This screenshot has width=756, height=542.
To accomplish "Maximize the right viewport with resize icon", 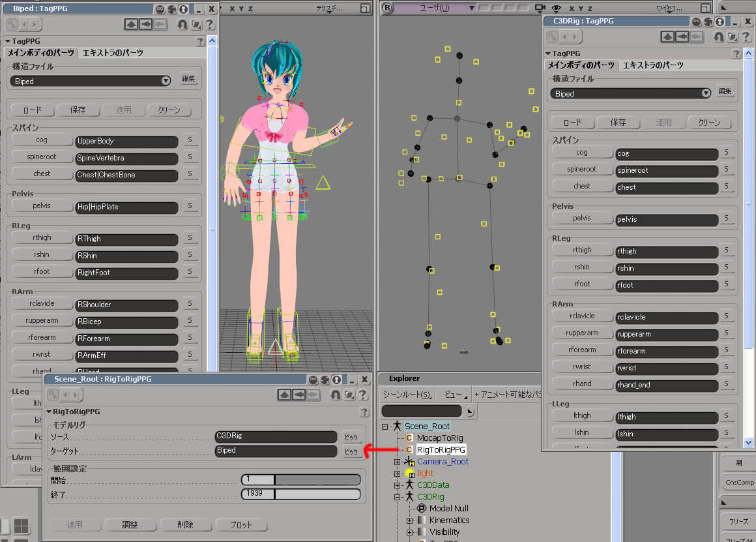I will point(705,8).
